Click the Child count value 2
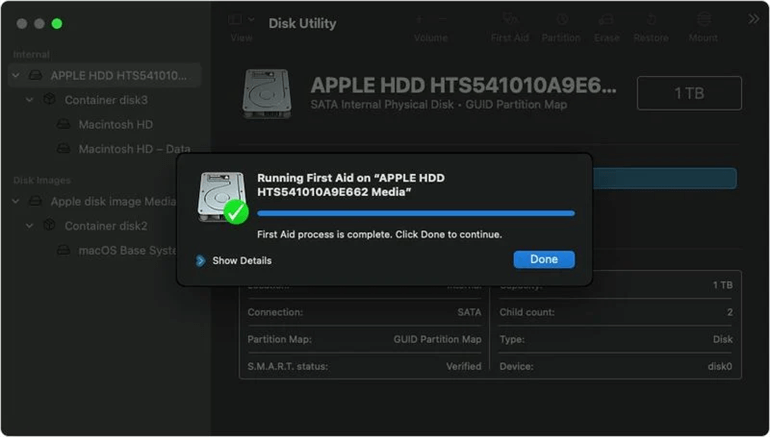Screen dimensions: 770x437 [730, 312]
